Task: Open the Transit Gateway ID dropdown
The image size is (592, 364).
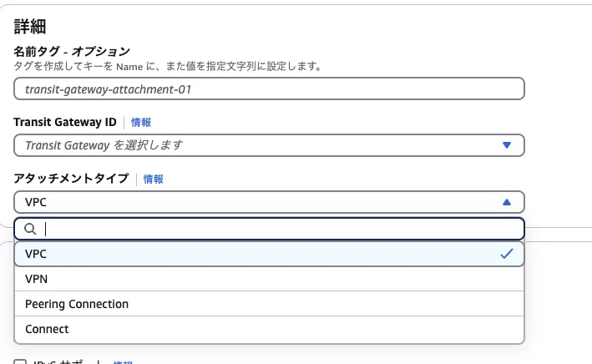Action: [x=269, y=145]
